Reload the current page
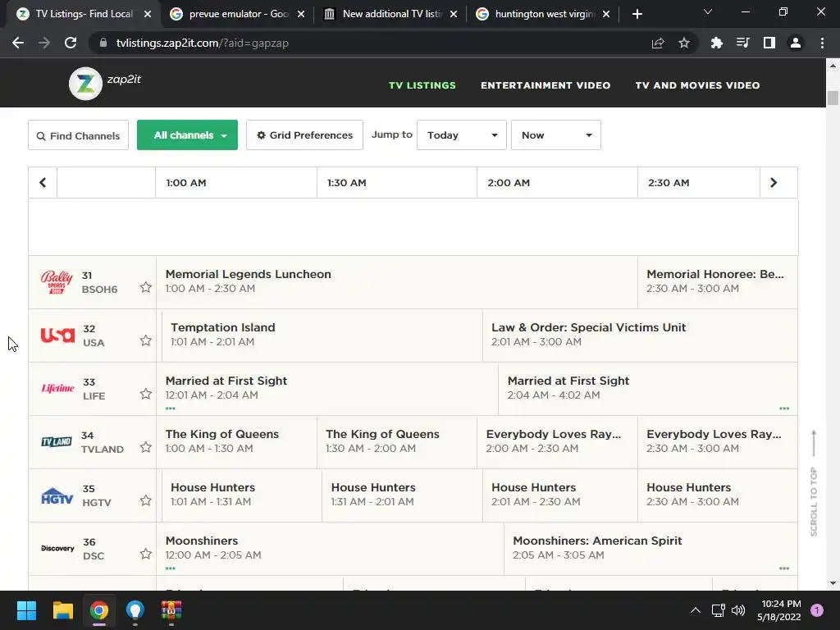Image resolution: width=840 pixels, height=630 pixels. click(x=71, y=43)
